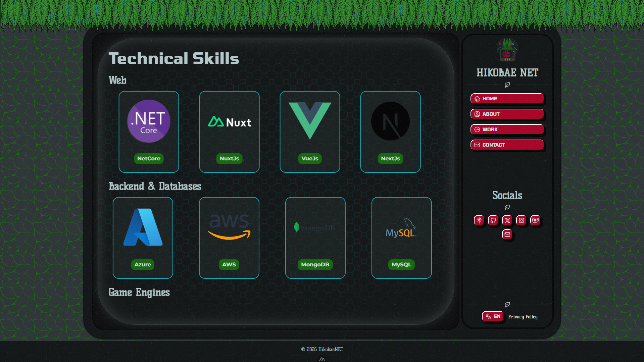Image resolution: width=644 pixels, height=362 pixels.
Task: Switch language with the EN button
Action: pos(493,316)
